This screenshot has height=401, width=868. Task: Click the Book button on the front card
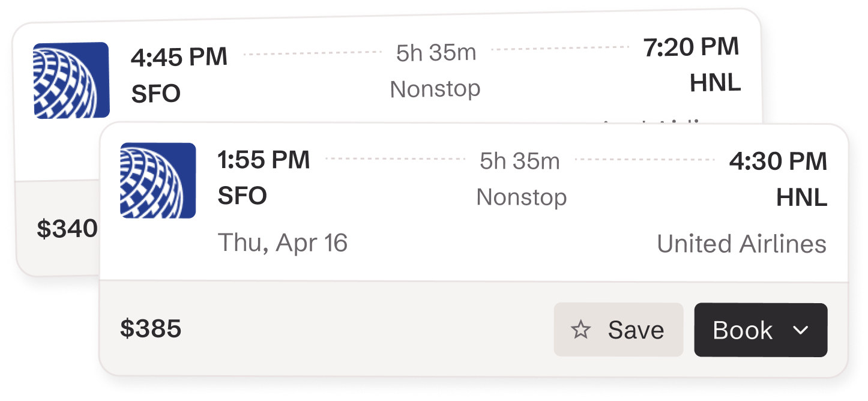point(743,330)
